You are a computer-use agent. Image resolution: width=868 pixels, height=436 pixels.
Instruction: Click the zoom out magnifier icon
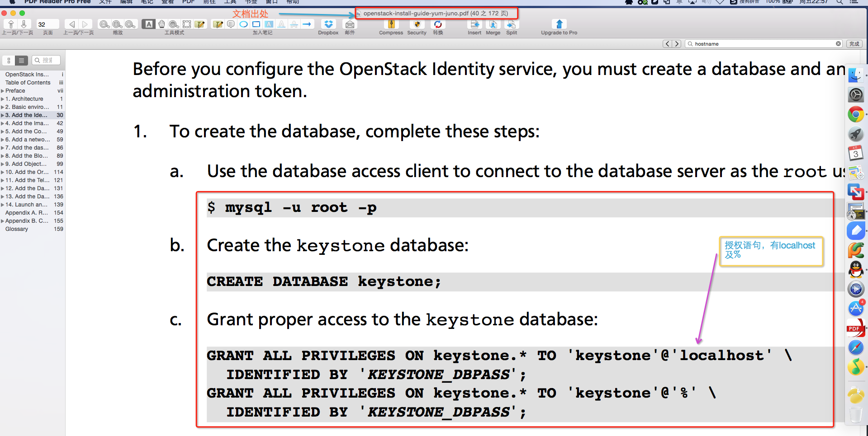tap(104, 24)
